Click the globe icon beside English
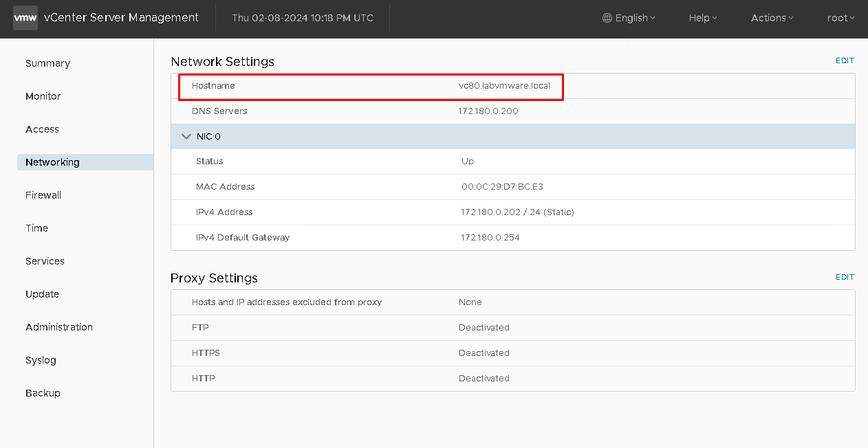 (x=607, y=18)
